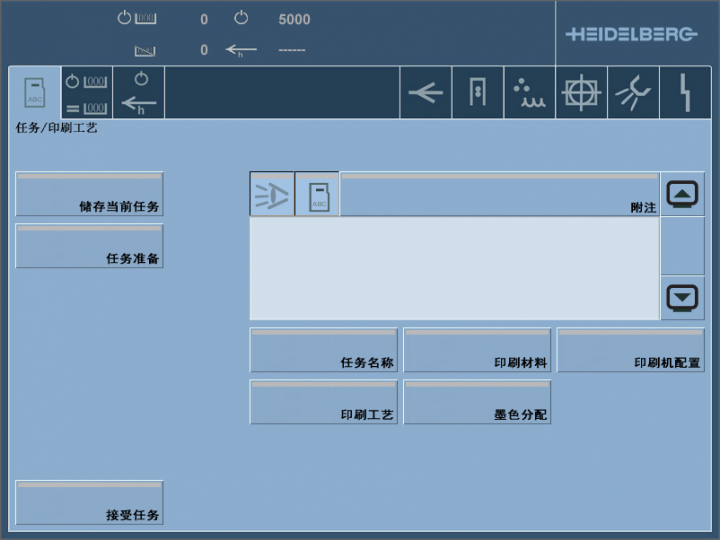Click the 储存当前任务 button
The height and width of the screenshot is (540, 720).
click(x=89, y=194)
